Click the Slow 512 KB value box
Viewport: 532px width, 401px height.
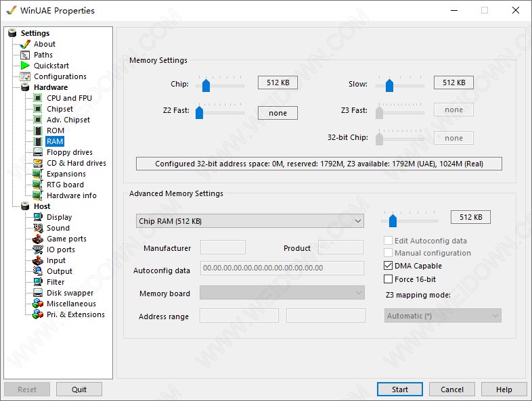point(453,82)
